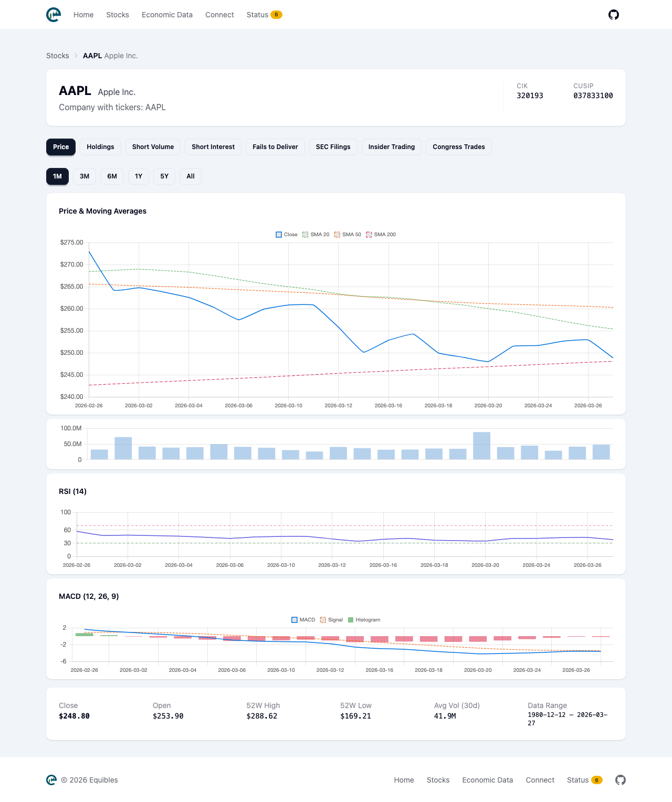The image size is (672, 802).
Task: Open the Short Interest tab
Action: click(x=213, y=147)
